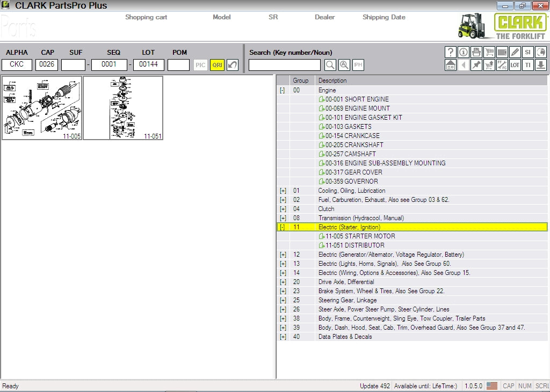The width and height of the screenshot is (550, 392).
Task: Click the question mark help icon
Action: [451, 52]
